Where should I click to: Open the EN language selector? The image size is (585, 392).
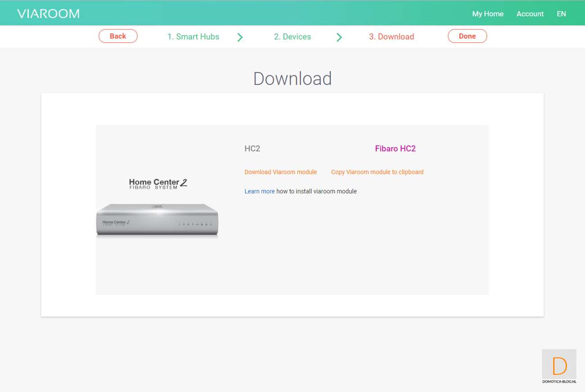[x=561, y=14]
